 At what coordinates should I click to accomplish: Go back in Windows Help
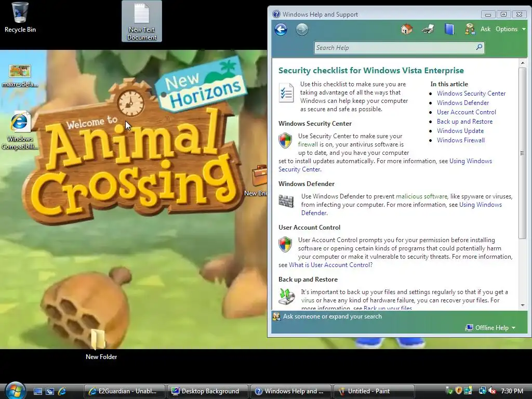point(281,30)
